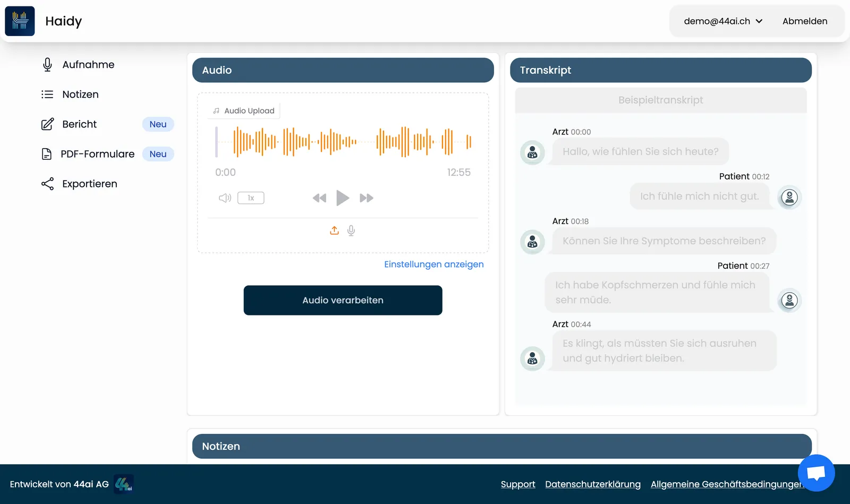The image size is (850, 504).
Task: Click the Audio verarbeiten button
Action: pyautogui.click(x=343, y=300)
